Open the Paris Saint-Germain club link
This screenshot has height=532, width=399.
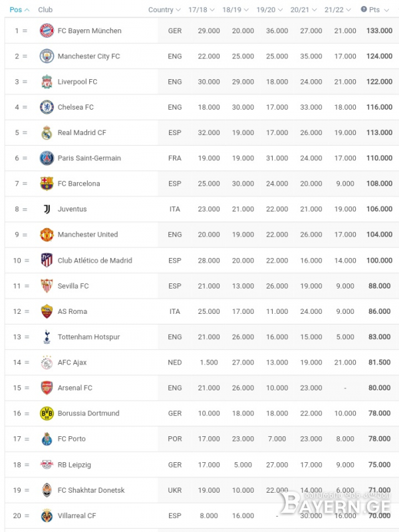click(89, 158)
